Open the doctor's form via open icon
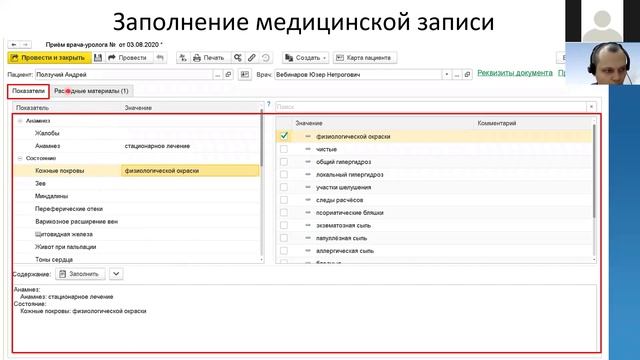The height and width of the screenshot is (360, 640). click(x=467, y=75)
